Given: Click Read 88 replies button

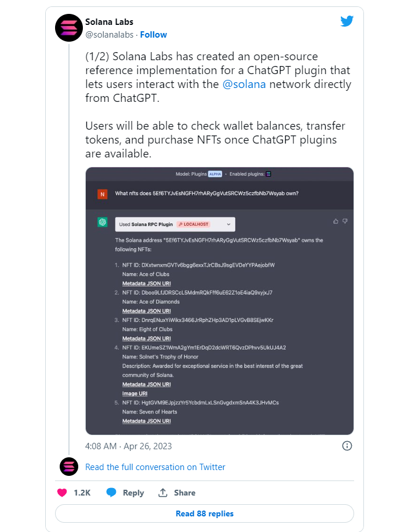Looking at the screenshot, I should pos(205,513).
